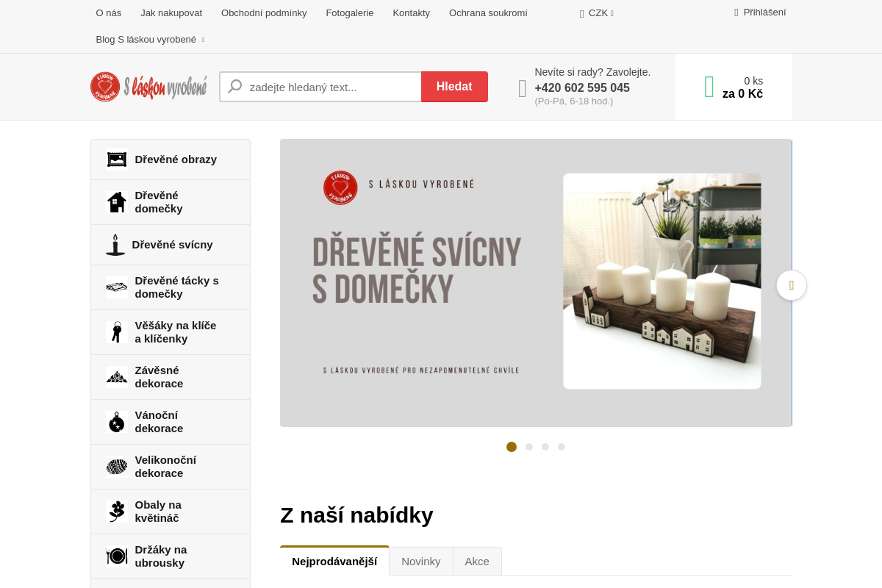Click the red Hledat search button
Viewport: 882px width, 588px height.
pyautogui.click(x=454, y=87)
